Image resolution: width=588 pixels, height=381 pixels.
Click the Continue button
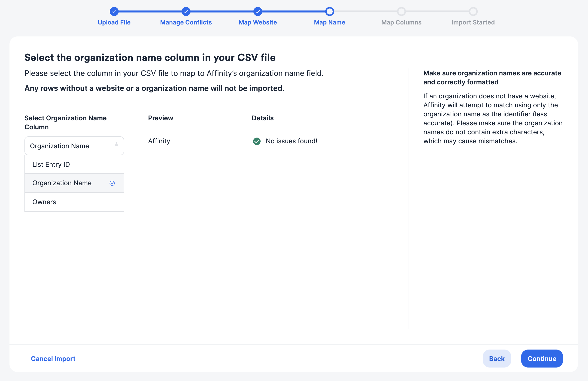[542, 359]
